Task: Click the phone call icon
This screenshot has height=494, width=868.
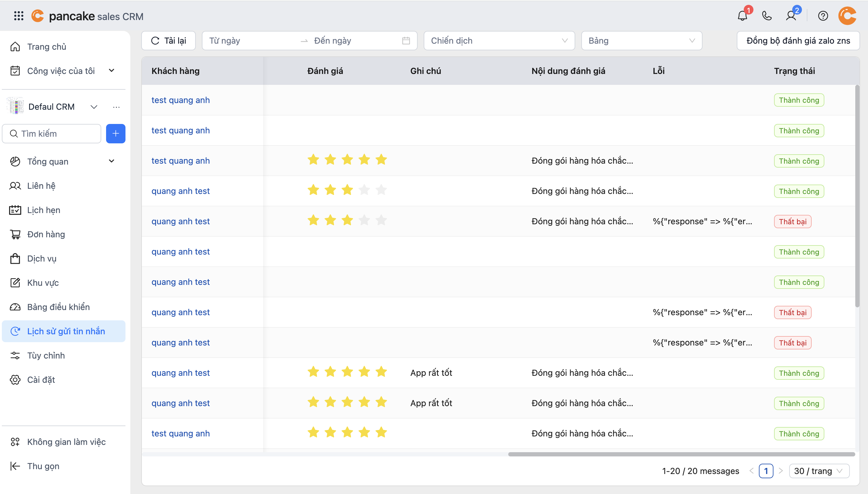Action: pyautogui.click(x=766, y=16)
